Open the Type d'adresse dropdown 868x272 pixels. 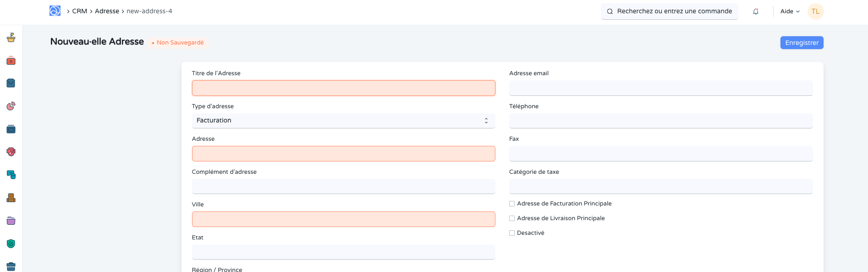[x=343, y=121]
